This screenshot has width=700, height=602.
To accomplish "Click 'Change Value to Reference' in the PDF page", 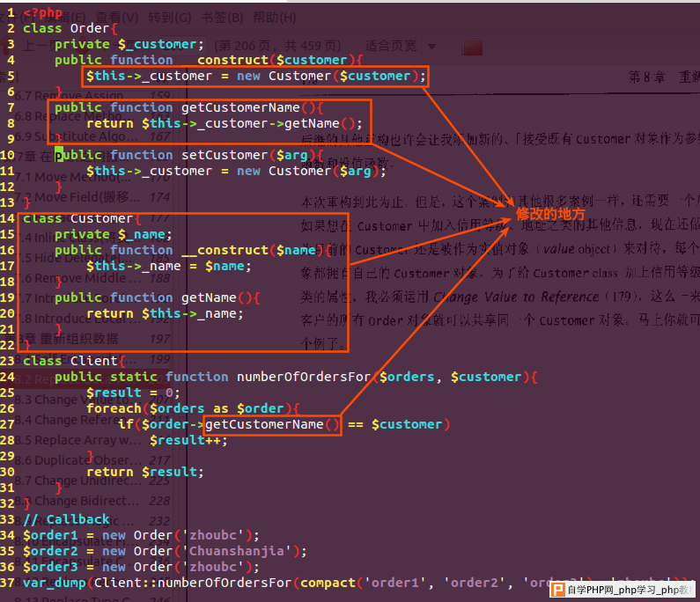I will point(517,297).
